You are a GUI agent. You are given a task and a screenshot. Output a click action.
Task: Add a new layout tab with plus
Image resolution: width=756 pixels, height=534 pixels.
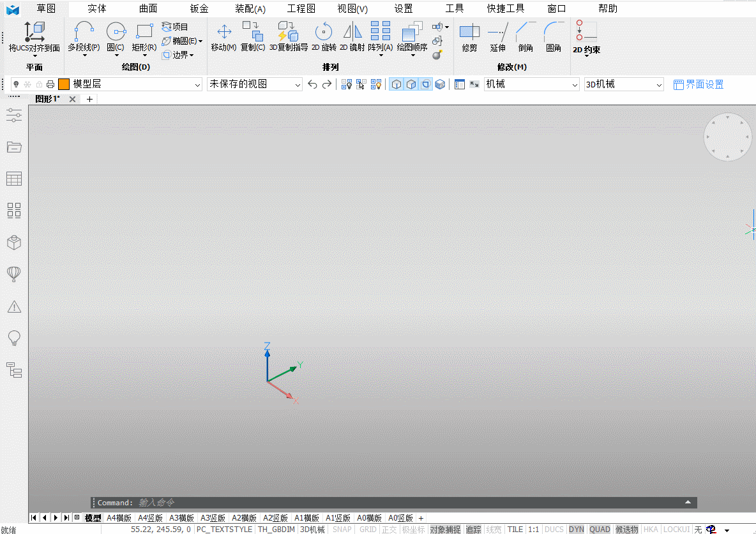click(x=421, y=518)
